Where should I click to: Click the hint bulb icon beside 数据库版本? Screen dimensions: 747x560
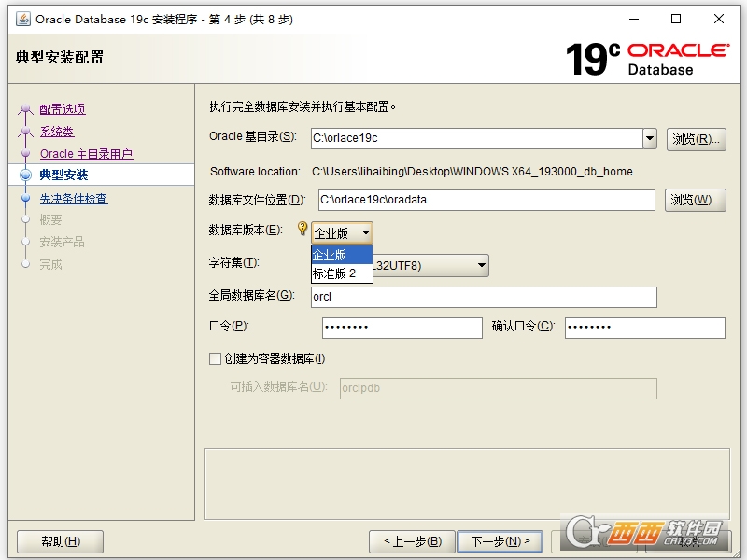coord(303,228)
